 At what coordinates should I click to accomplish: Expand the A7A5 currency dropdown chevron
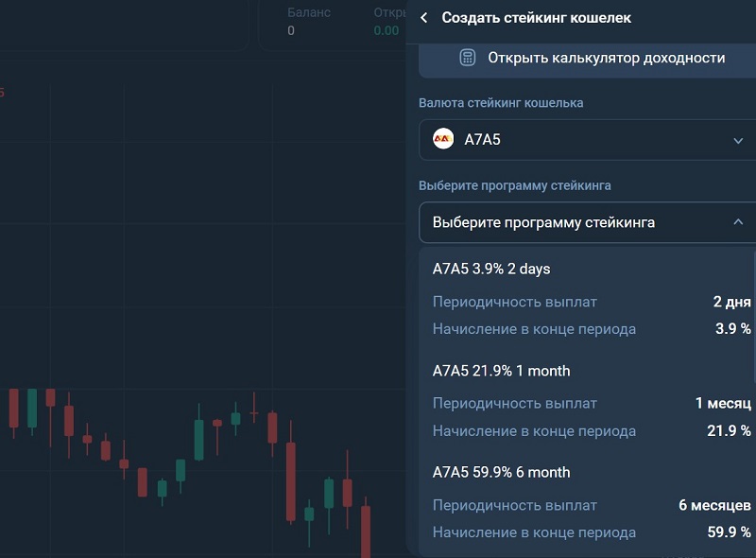[738, 141]
